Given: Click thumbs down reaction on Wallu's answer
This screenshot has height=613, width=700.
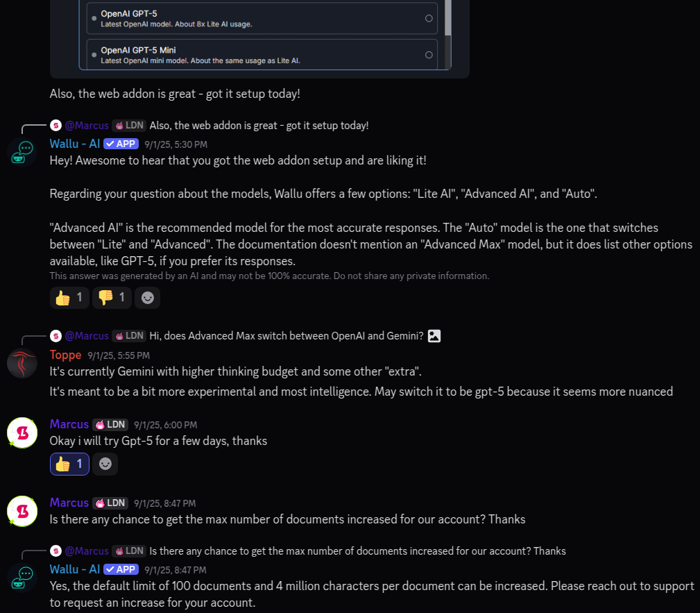Looking at the screenshot, I should tap(112, 298).
